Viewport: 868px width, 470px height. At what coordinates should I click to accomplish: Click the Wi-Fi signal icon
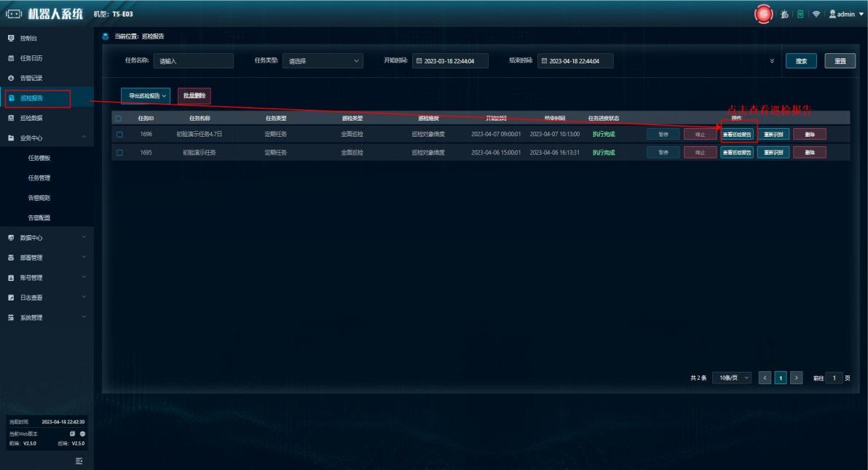[x=816, y=14]
